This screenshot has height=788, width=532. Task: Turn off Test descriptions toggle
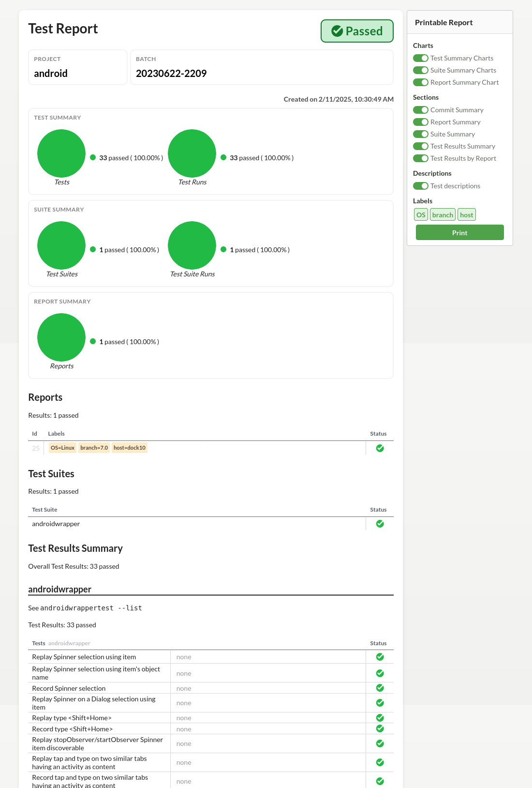[421, 186]
